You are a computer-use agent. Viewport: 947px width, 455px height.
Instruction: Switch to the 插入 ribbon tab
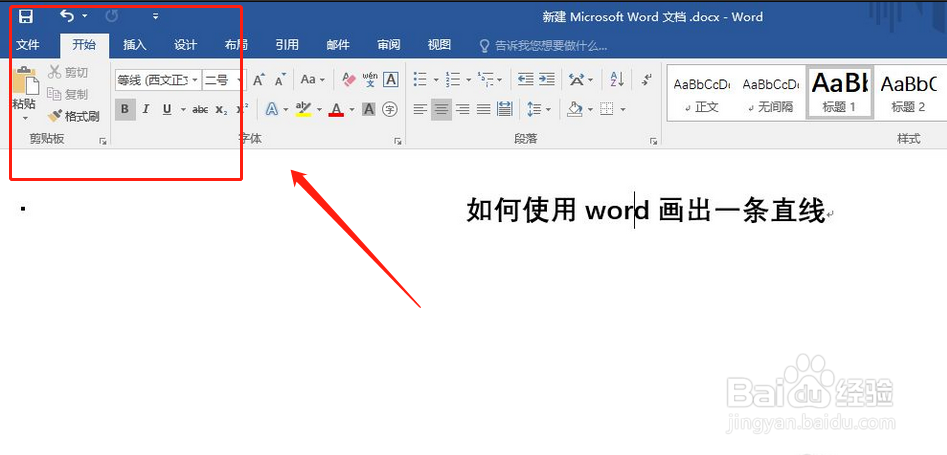pos(135,45)
